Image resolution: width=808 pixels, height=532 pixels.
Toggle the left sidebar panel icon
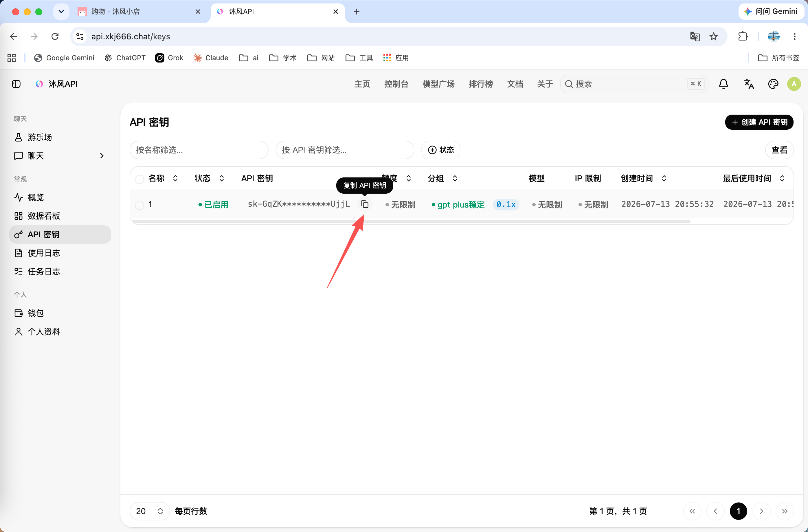tap(16, 84)
